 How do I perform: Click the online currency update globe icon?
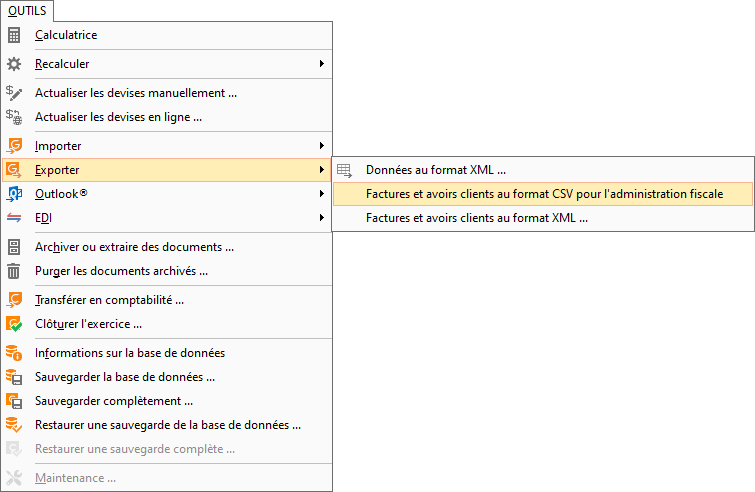tap(14, 117)
